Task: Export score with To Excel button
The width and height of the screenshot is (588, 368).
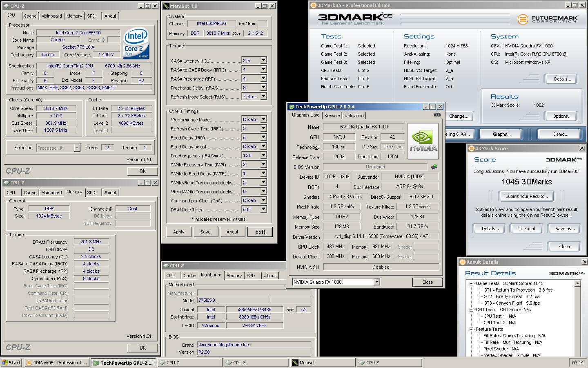Action: [x=526, y=229]
